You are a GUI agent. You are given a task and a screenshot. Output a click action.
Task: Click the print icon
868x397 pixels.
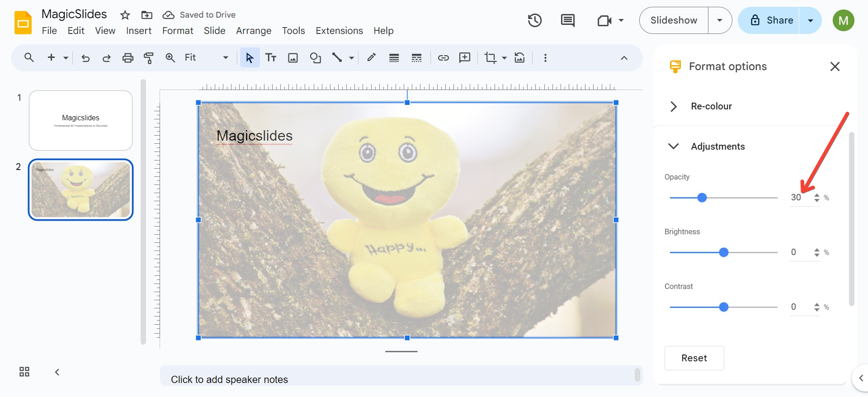[128, 58]
